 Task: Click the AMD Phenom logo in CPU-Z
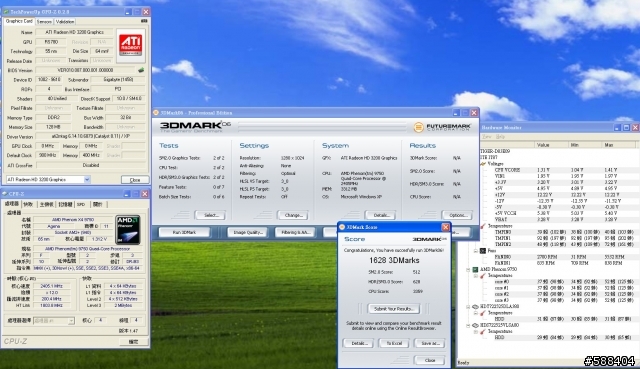click(128, 229)
